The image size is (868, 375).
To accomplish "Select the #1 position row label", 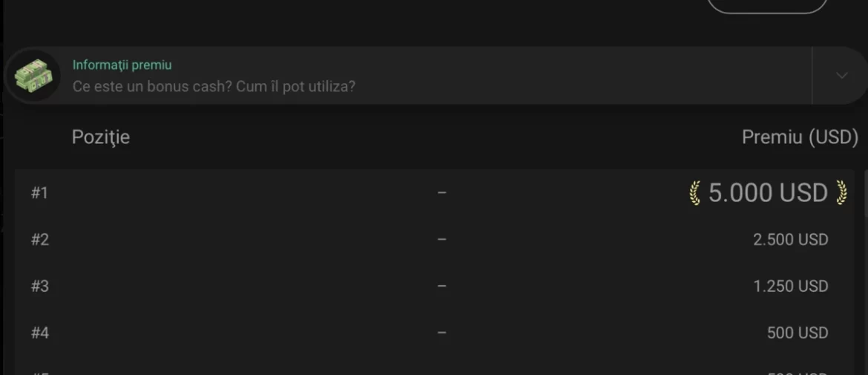I will coord(40,193).
